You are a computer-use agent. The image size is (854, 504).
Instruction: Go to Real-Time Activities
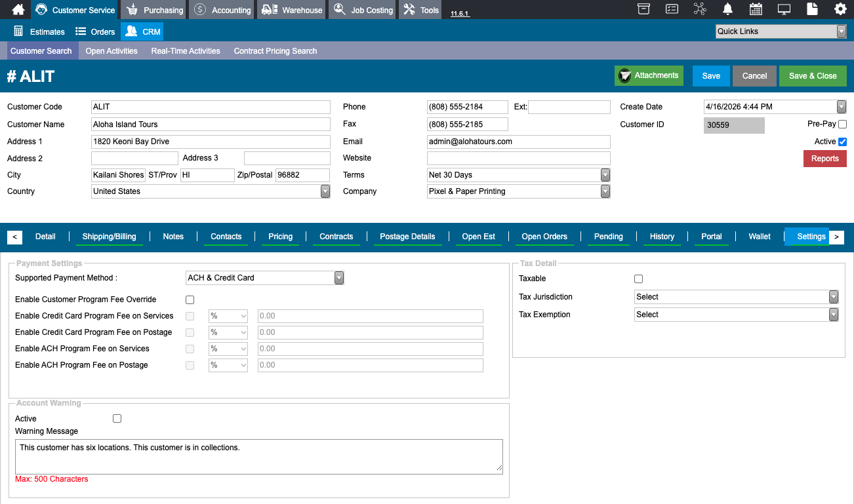[186, 51]
